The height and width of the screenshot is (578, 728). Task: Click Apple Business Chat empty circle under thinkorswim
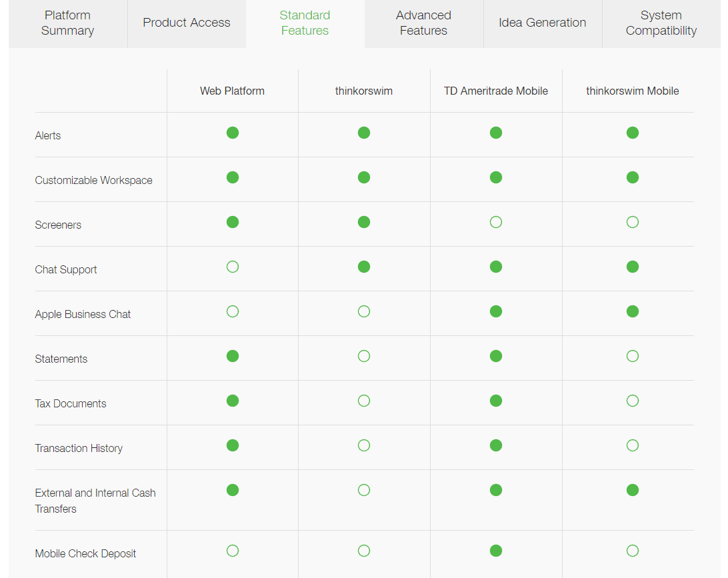[x=364, y=311]
